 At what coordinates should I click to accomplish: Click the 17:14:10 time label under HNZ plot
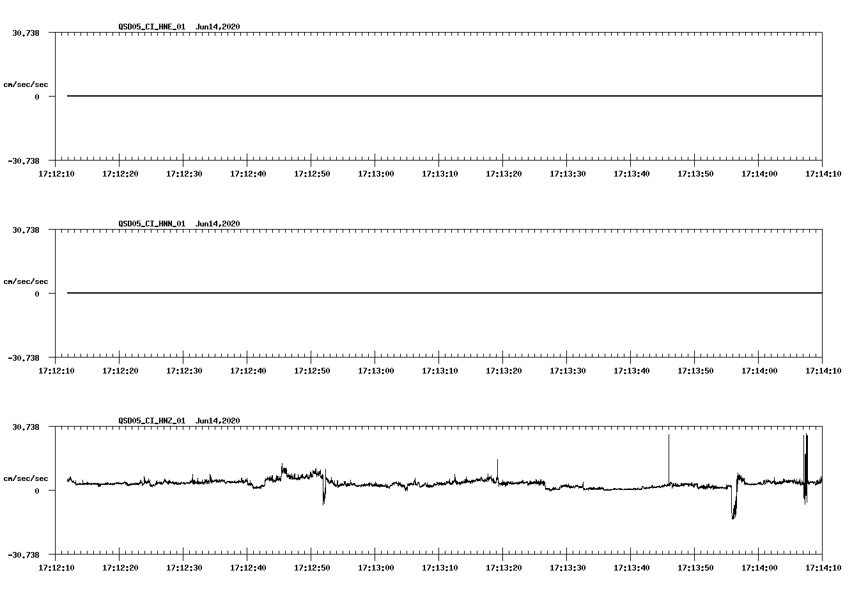pyautogui.click(x=823, y=567)
